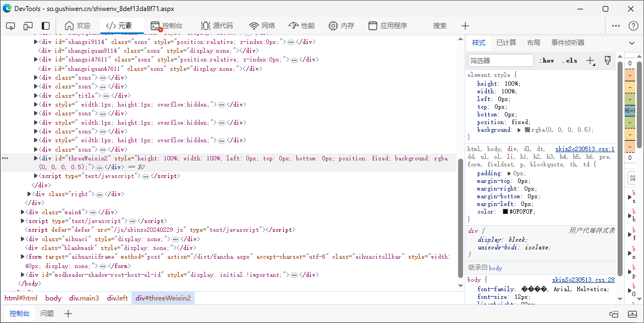Click the rgba background color swatch
Screen dimensions: 644x323
pos(527,130)
